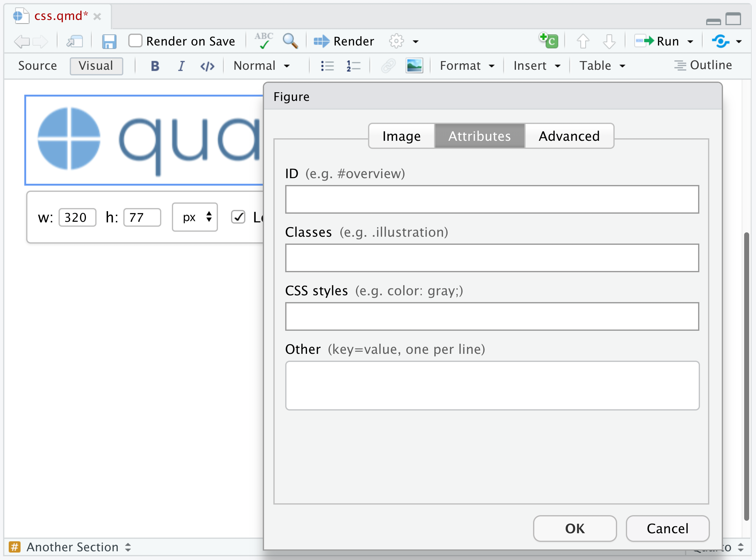Viewport: 756px width, 560px height.
Task: Click the Insert code chunk icon
Action: pos(549,41)
